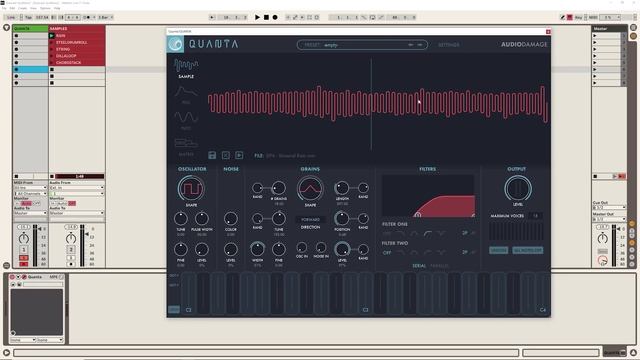Open Audio From Ext. In dropdown
The image size is (640, 360).
tap(77, 188)
